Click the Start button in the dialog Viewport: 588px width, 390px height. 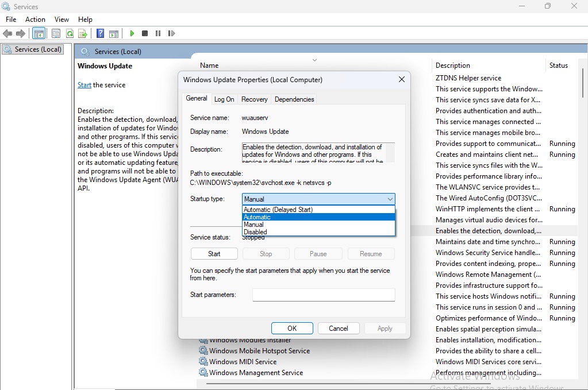click(214, 254)
